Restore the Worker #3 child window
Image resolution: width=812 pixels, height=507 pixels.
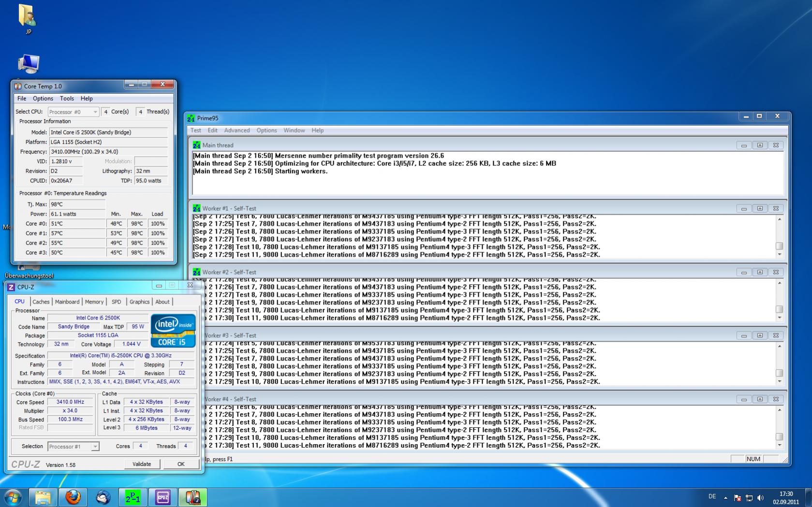point(760,335)
